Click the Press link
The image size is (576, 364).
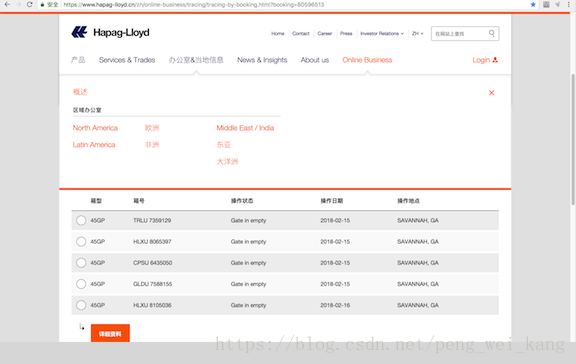pyautogui.click(x=346, y=33)
